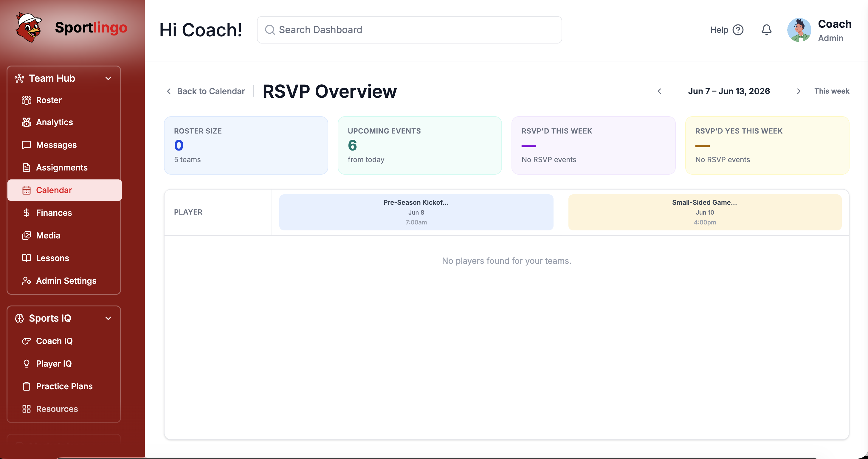Click the "No players found for your teams." message

coord(506,261)
